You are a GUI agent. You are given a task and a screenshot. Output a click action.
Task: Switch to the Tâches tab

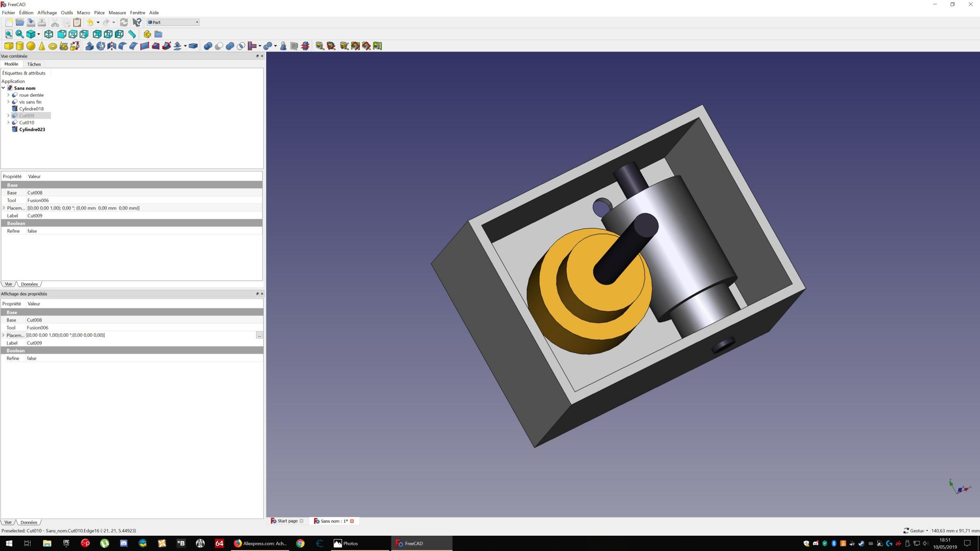(34, 64)
